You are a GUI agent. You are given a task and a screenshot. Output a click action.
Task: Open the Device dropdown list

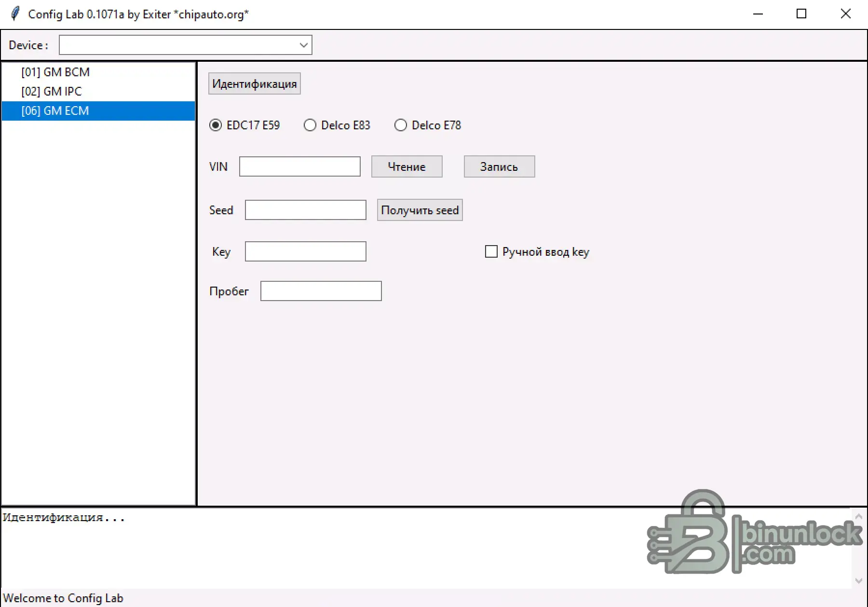tap(303, 45)
